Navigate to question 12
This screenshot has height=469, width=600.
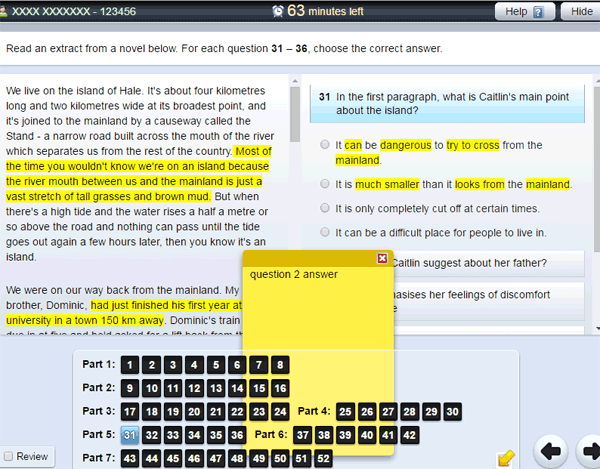click(x=194, y=388)
